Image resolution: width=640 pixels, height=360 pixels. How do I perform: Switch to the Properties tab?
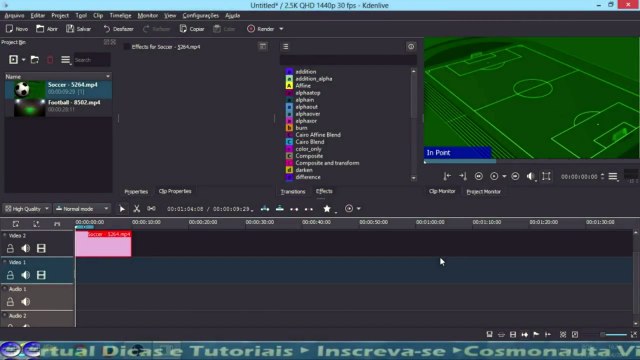coord(136,191)
